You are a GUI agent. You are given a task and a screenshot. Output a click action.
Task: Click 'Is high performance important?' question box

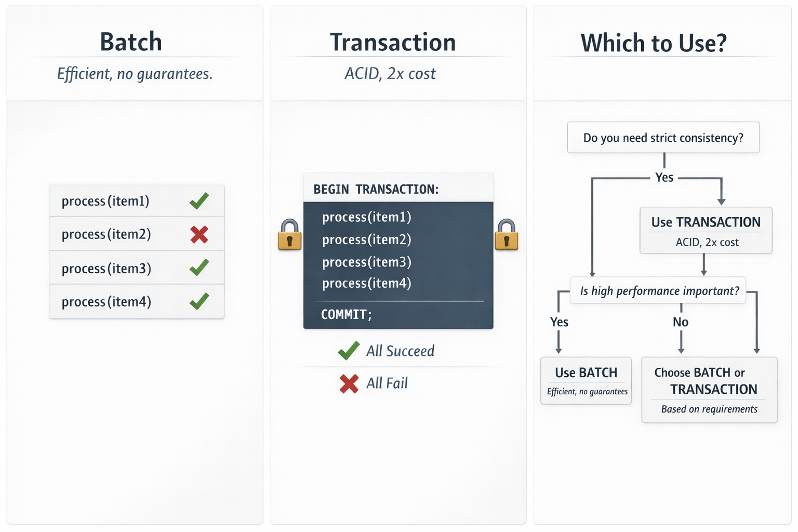tap(659, 291)
